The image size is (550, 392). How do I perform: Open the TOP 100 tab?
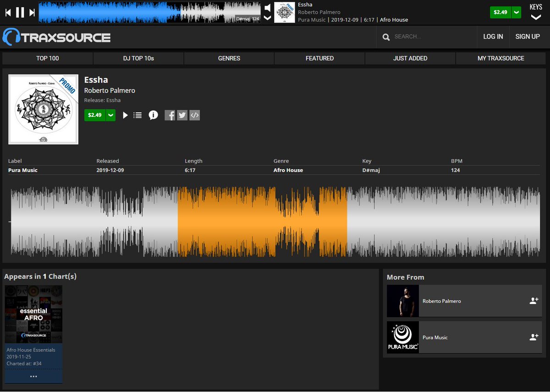click(48, 58)
